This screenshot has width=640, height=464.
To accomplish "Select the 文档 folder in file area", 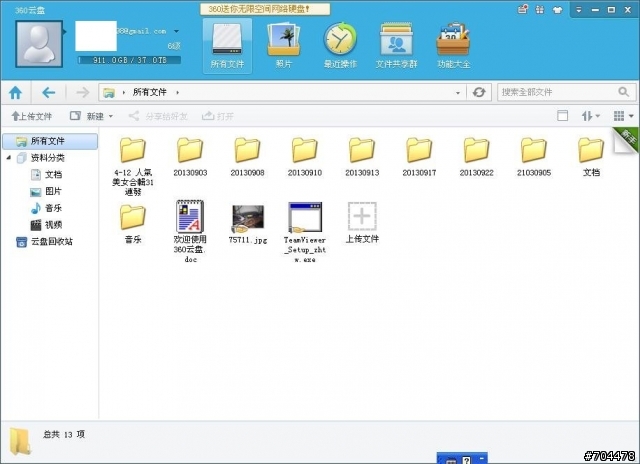I will point(591,157).
